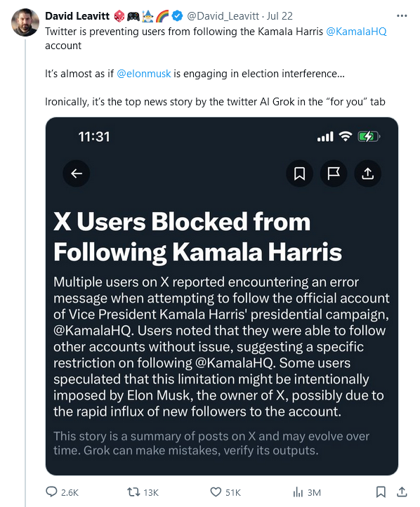Click the 51K likes count
The height and width of the screenshot is (507, 420).
pos(233,492)
